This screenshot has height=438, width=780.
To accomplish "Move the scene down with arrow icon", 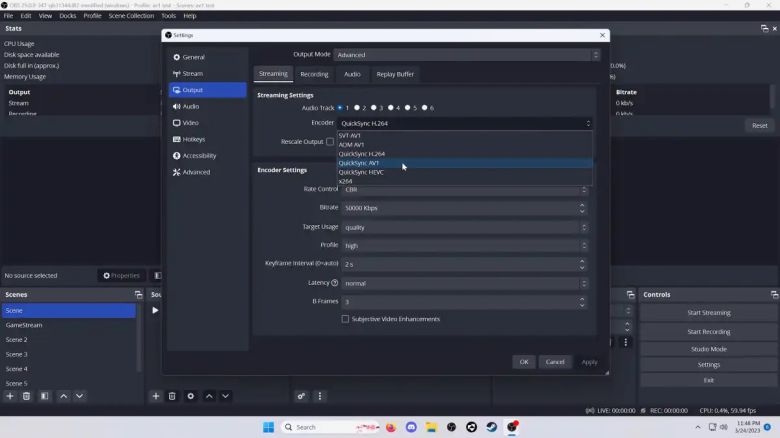I will pos(80,396).
